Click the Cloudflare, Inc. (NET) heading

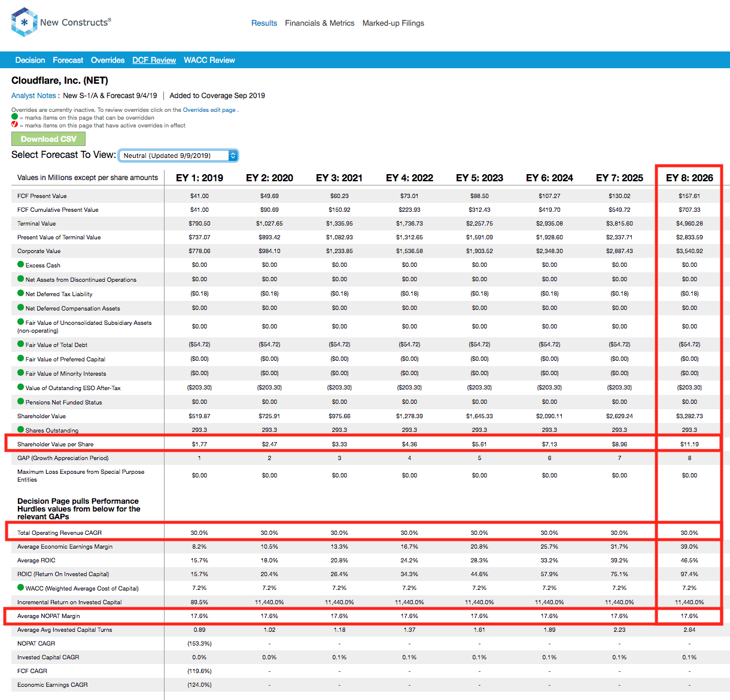[x=60, y=81]
